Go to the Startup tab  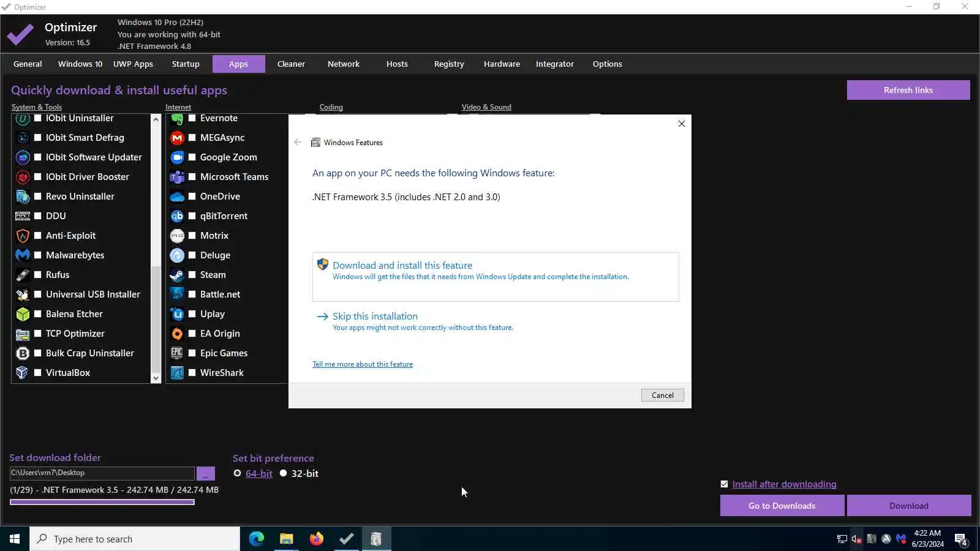tap(186, 64)
